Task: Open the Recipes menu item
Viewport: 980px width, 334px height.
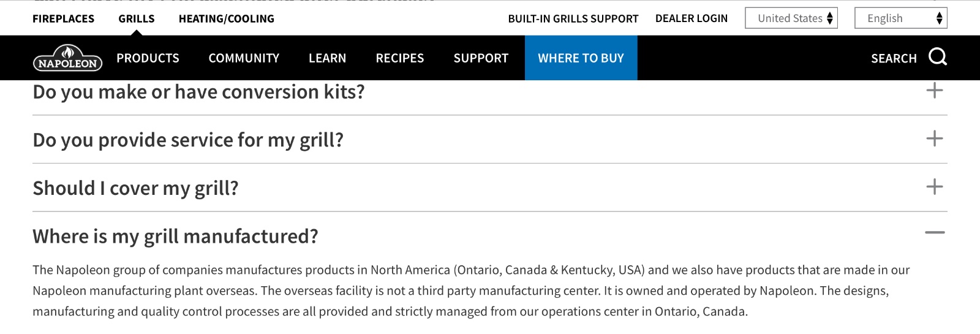Action: (x=400, y=58)
